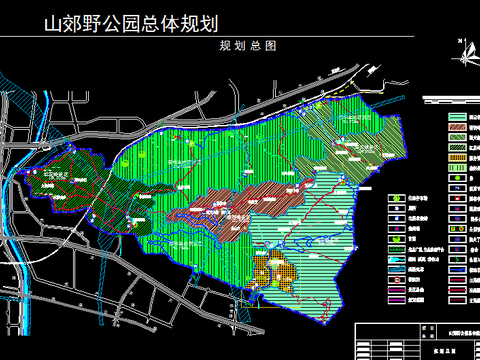Click the title 山郊野公园总体规划
The image size is (480, 360).
click(x=131, y=24)
